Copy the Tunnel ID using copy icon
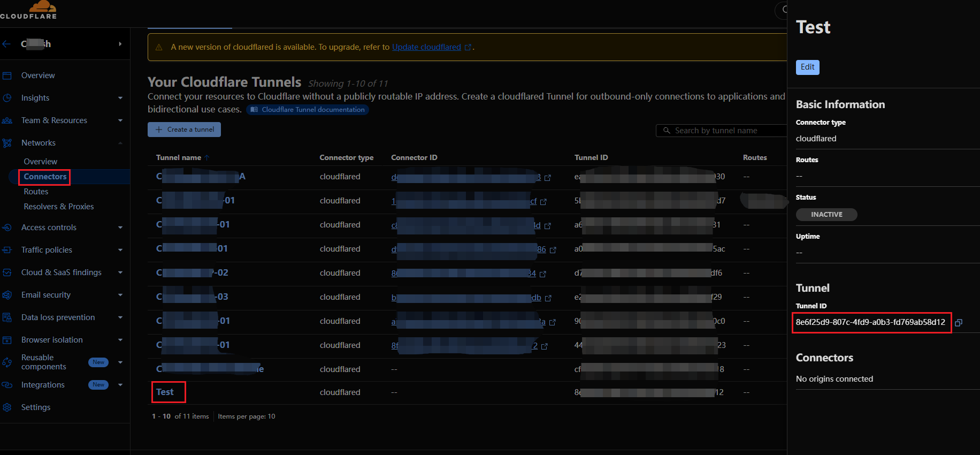 pyautogui.click(x=959, y=323)
